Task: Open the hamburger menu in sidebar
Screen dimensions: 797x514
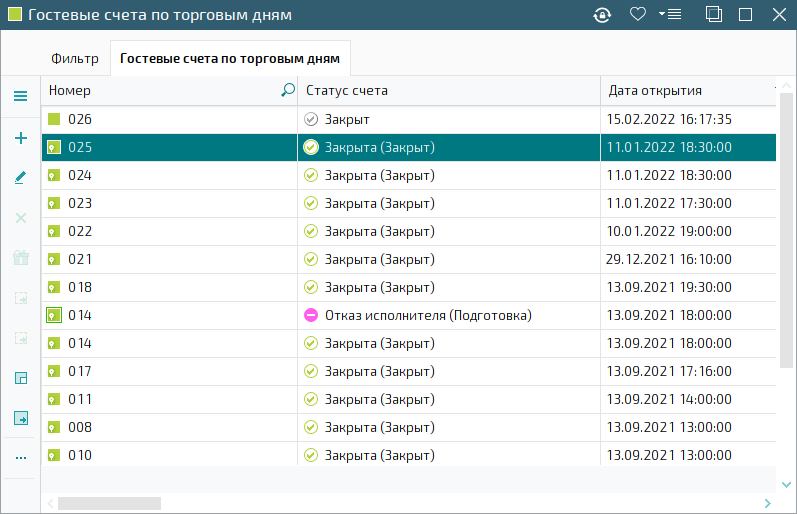Action: 20,96
